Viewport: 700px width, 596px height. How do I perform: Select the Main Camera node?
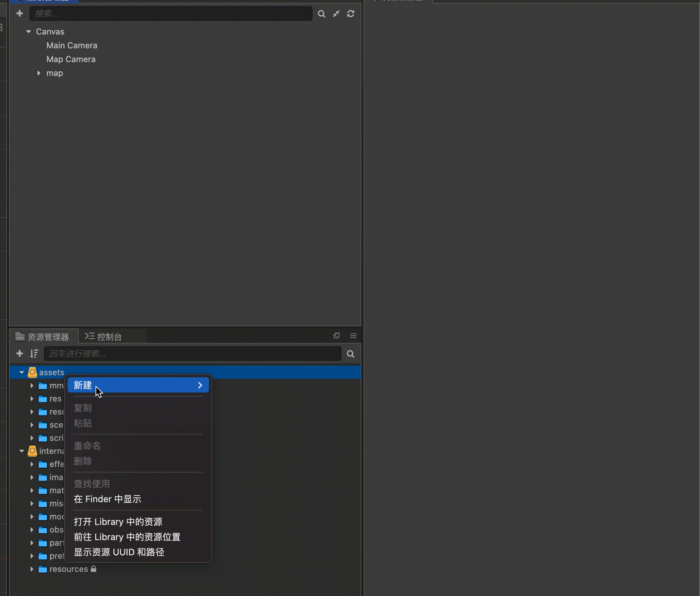pos(72,46)
